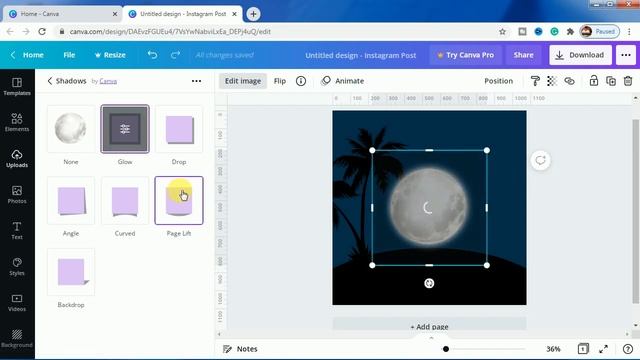Bookmark page with star icon
This screenshot has width=640, height=360.
pyautogui.click(x=502, y=31)
